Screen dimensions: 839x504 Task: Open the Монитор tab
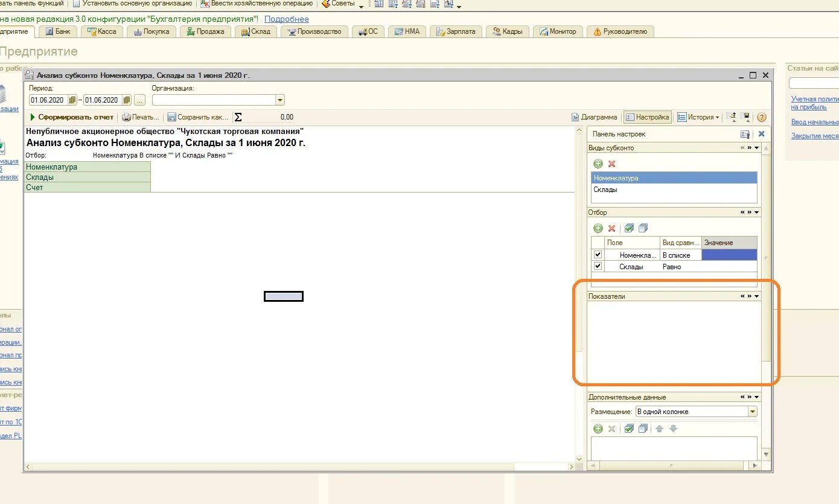(x=558, y=31)
